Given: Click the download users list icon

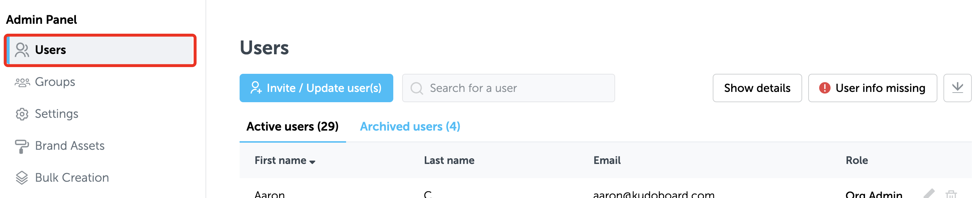Looking at the screenshot, I should (x=957, y=88).
